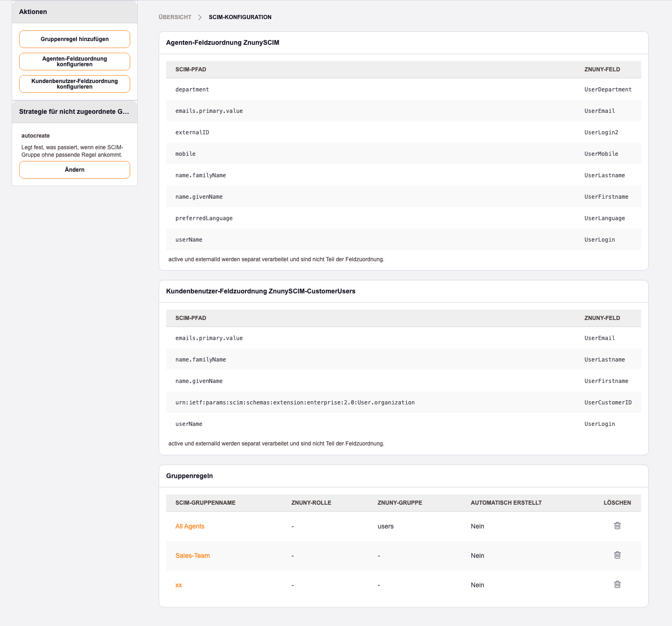This screenshot has width=672, height=626.
Task: Click the UserLogin2 value
Action: (x=602, y=132)
